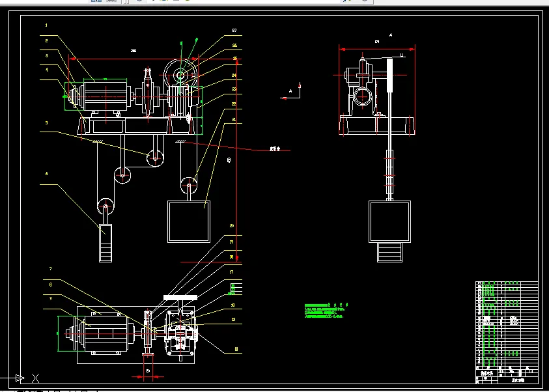
Task: Select part balloon number 7
Action: pos(50,269)
